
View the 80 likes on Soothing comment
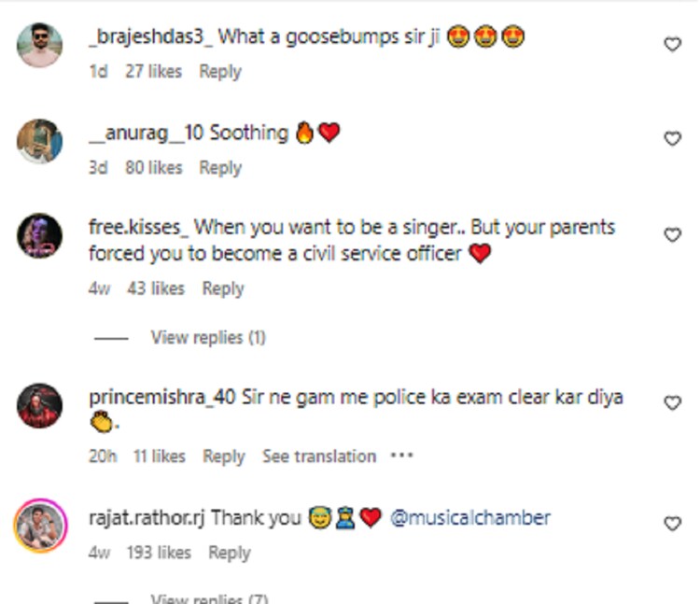[152, 168]
